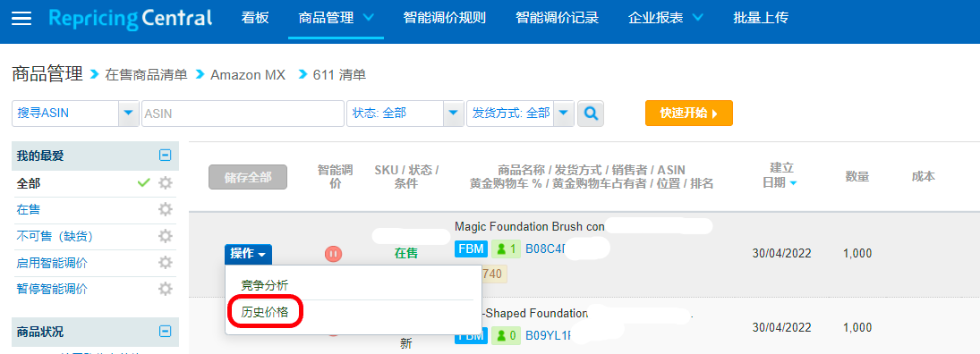980x354 pixels.
Task: Click the green checkmark beside 全部
Action: pyautogui.click(x=144, y=183)
